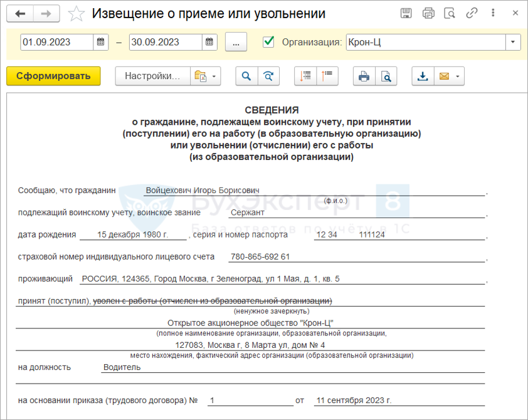
Task: Open the report variants dropdown
Action: click(206, 76)
